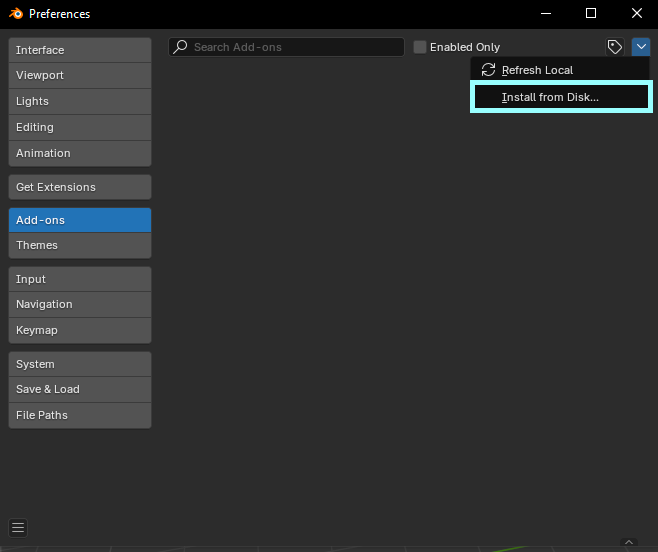Collapse the add-ons settings dropdown arrow
The image size is (658, 552).
pyautogui.click(x=641, y=47)
